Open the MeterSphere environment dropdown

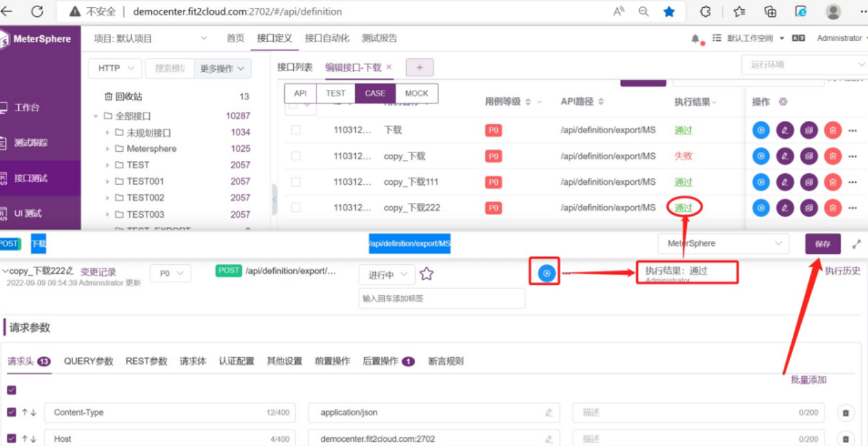point(724,244)
